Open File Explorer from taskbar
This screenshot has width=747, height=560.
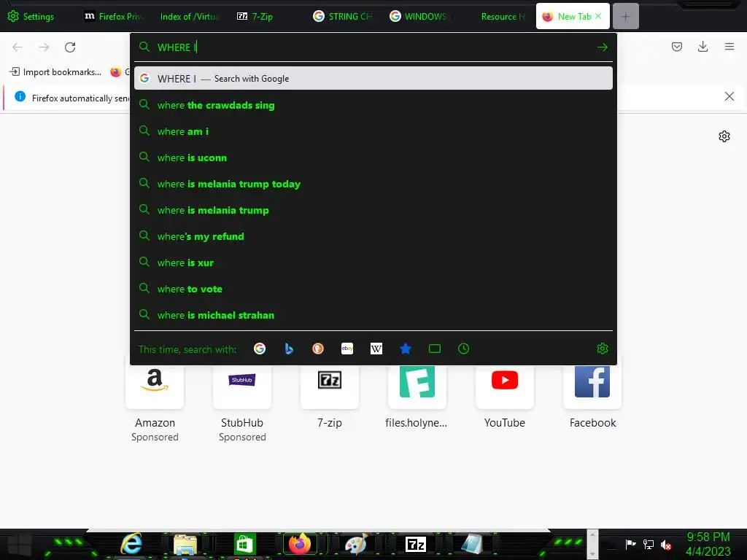coord(185,544)
